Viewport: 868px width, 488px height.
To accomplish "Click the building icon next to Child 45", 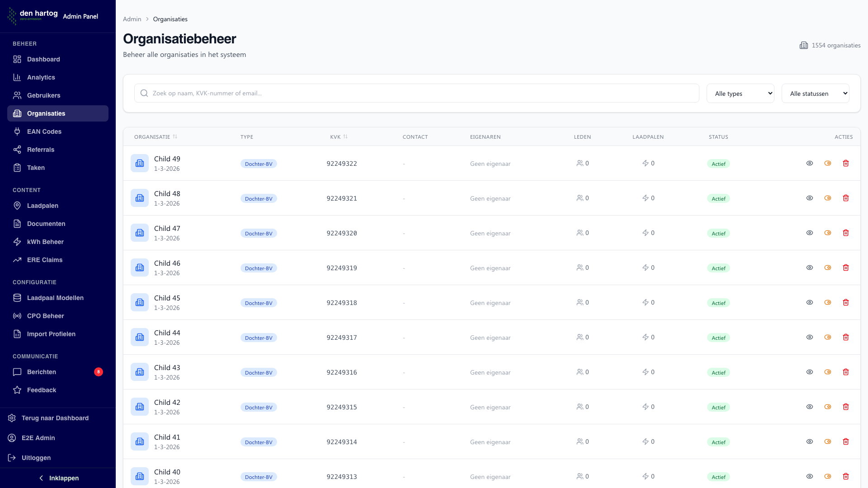I will click(140, 302).
